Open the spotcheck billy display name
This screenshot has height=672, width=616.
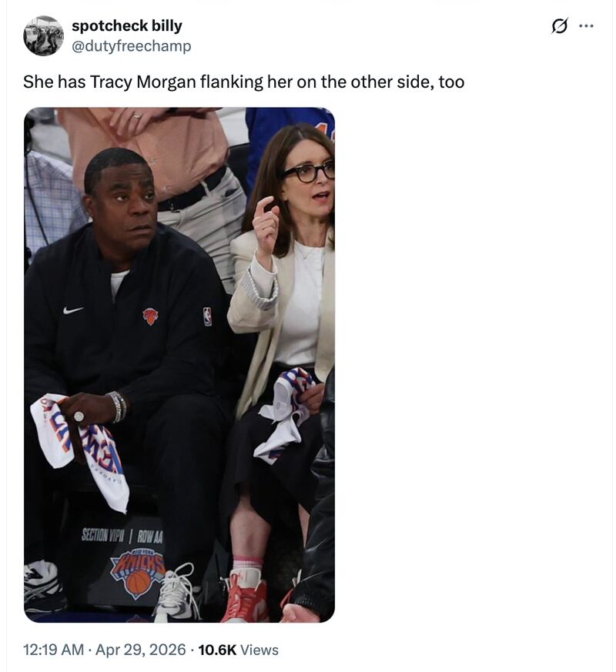click(x=127, y=25)
